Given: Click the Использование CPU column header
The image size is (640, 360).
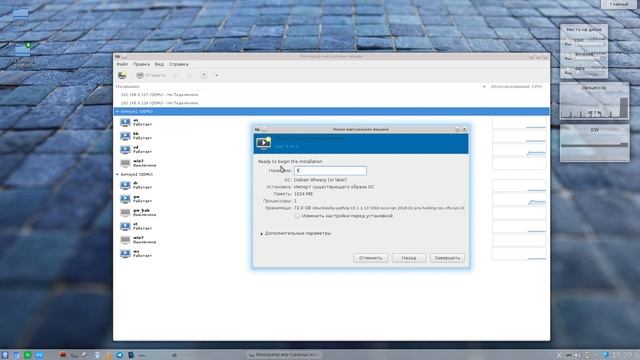Looking at the screenshot, I should [516, 87].
